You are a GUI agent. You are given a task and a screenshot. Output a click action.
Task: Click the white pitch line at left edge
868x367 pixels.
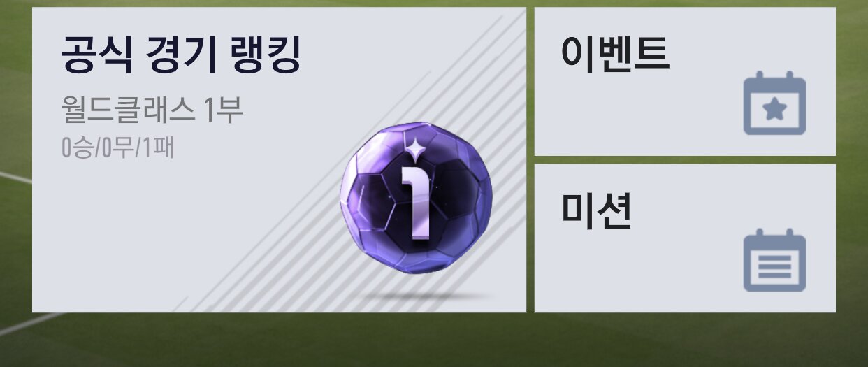pyautogui.click(x=15, y=177)
